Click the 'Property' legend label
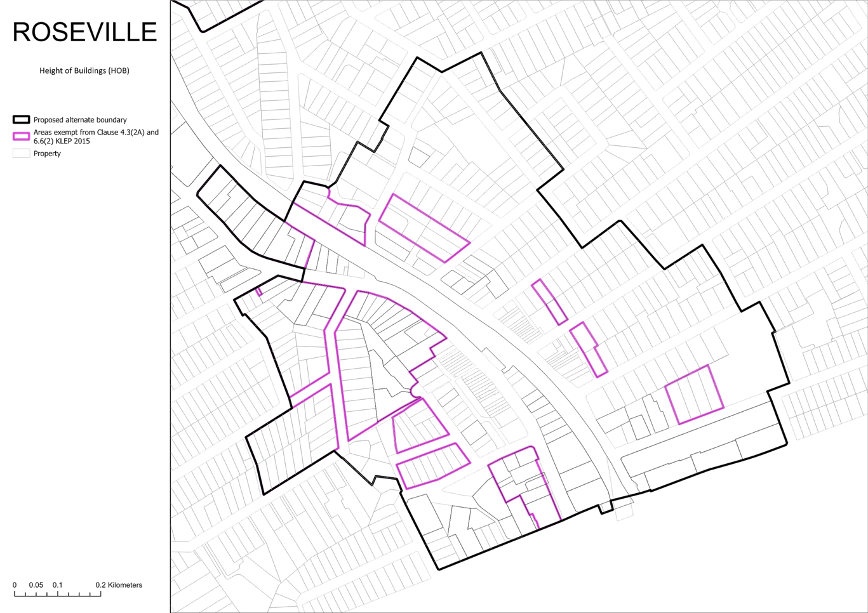This screenshot has width=868, height=613. point(47,154)
